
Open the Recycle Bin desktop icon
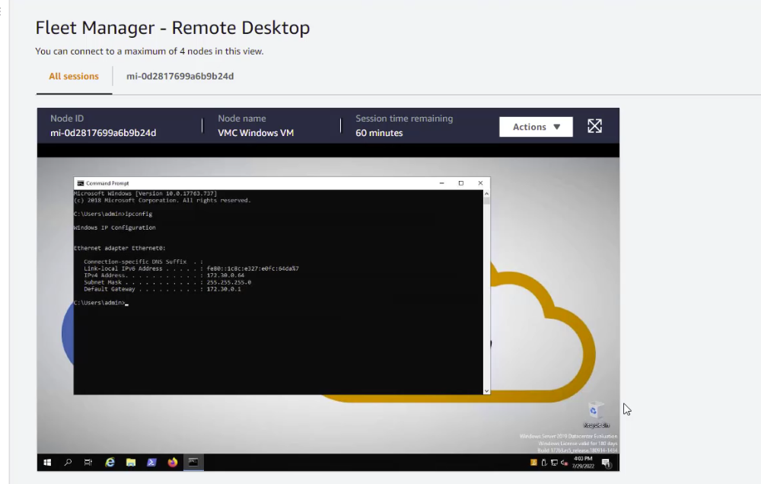pyautogui.click(x=596, y=415)
